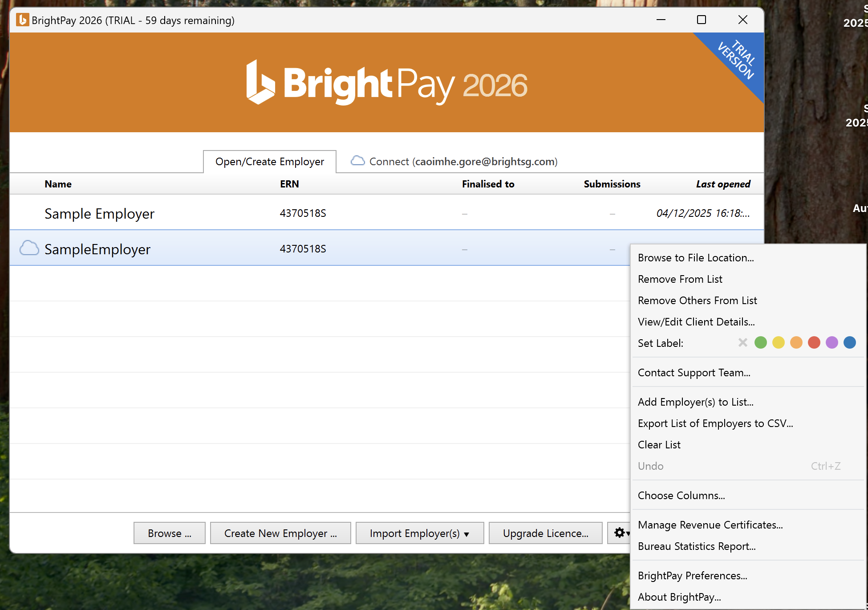Set the yellow label colour
The height and width of the screenshot is (610, 868).
[779, 342]
